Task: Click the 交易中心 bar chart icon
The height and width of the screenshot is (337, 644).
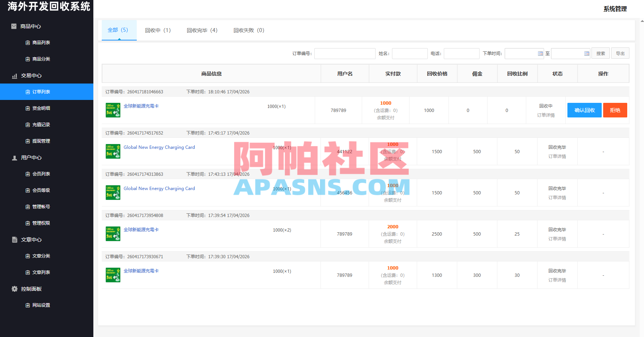Action: 15,76
